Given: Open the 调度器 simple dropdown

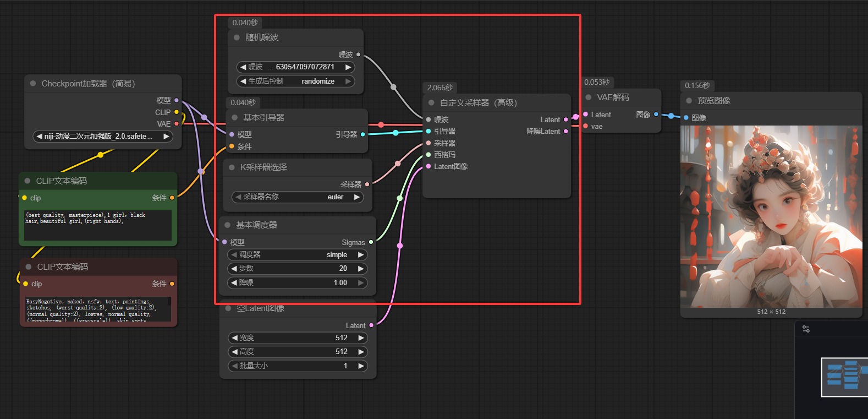Looking at the screenshot, I should tap(298, 255).
